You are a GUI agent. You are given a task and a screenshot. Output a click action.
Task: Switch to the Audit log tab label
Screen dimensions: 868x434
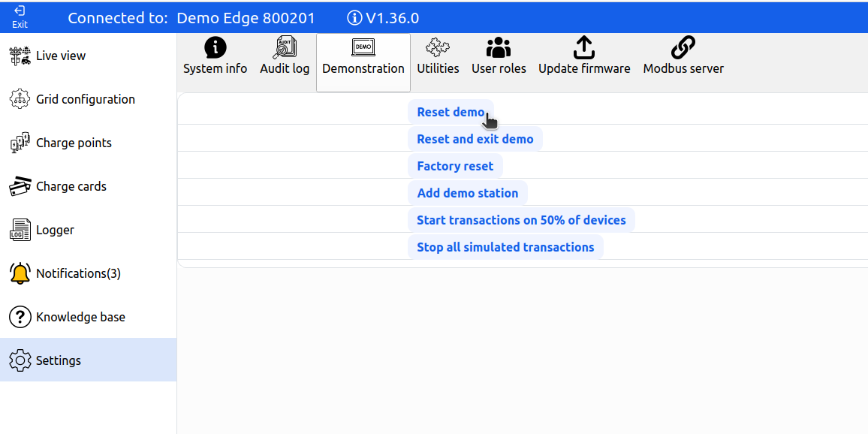pyautogui.click(x=285, y=68)
